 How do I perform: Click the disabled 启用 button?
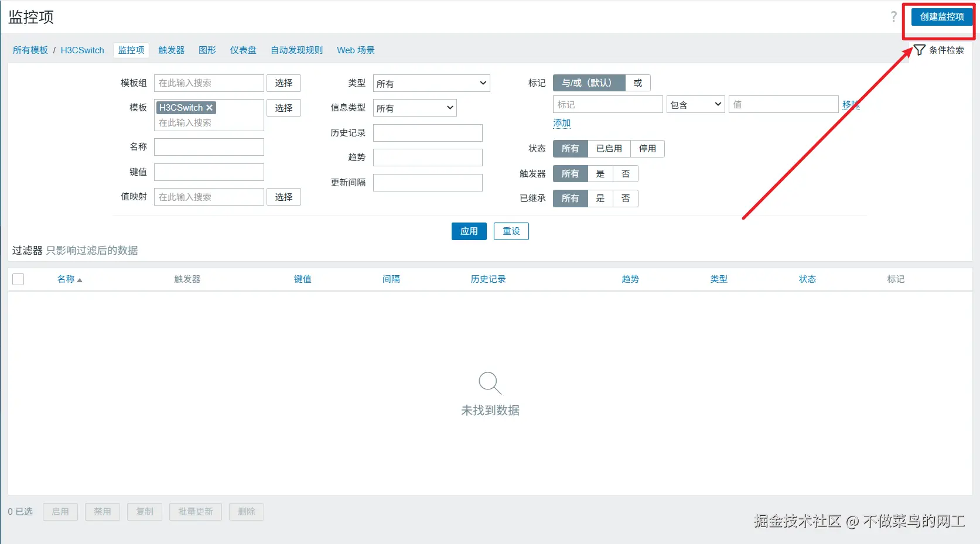click(x=60, y=512)
